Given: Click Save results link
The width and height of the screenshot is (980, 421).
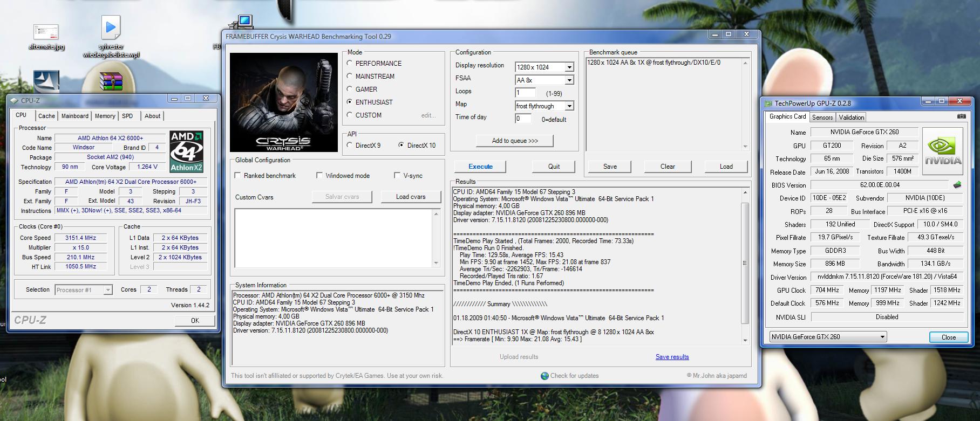Looking at the screenshot, I should tap(672, 357).
